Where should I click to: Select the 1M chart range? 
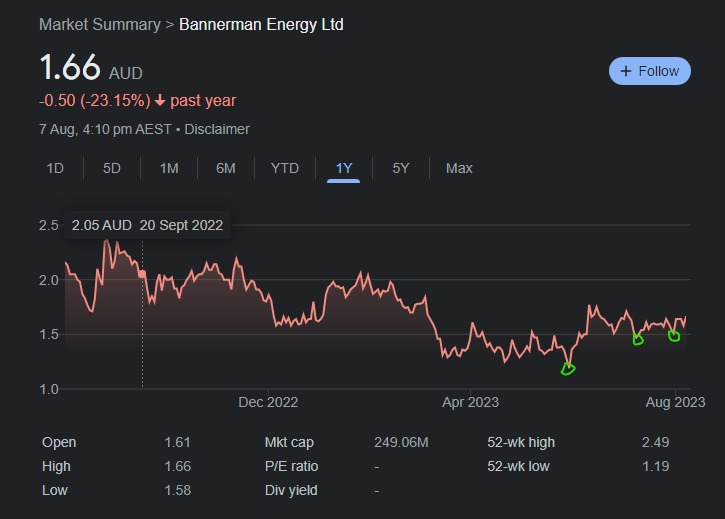(169, 168)
